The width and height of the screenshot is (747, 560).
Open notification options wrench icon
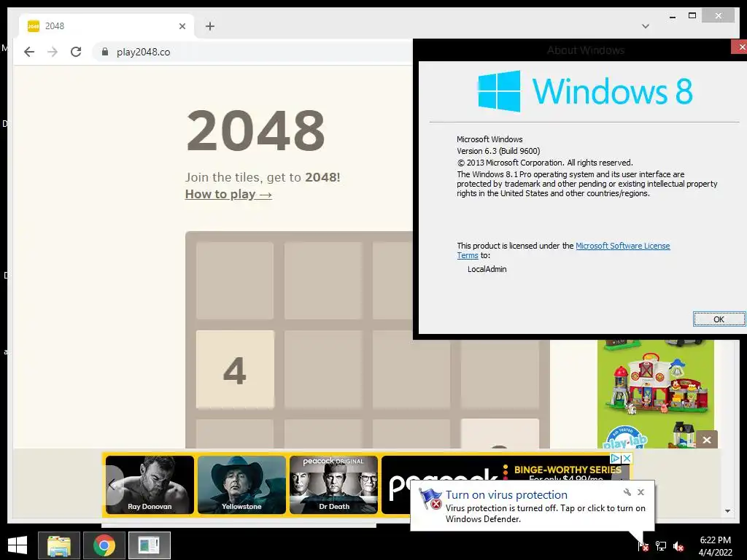pyautogui.click(x=627, y=492)
